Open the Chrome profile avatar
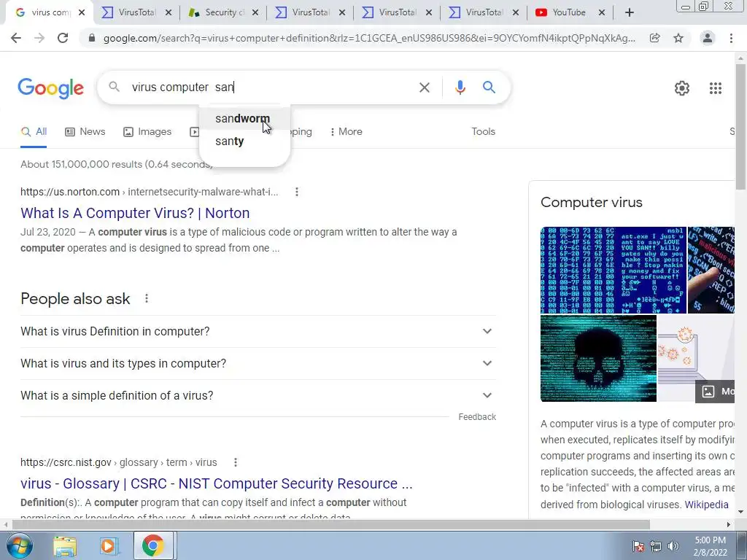The height and width of the screenshot is (560, 747). [x=708, y=38]
